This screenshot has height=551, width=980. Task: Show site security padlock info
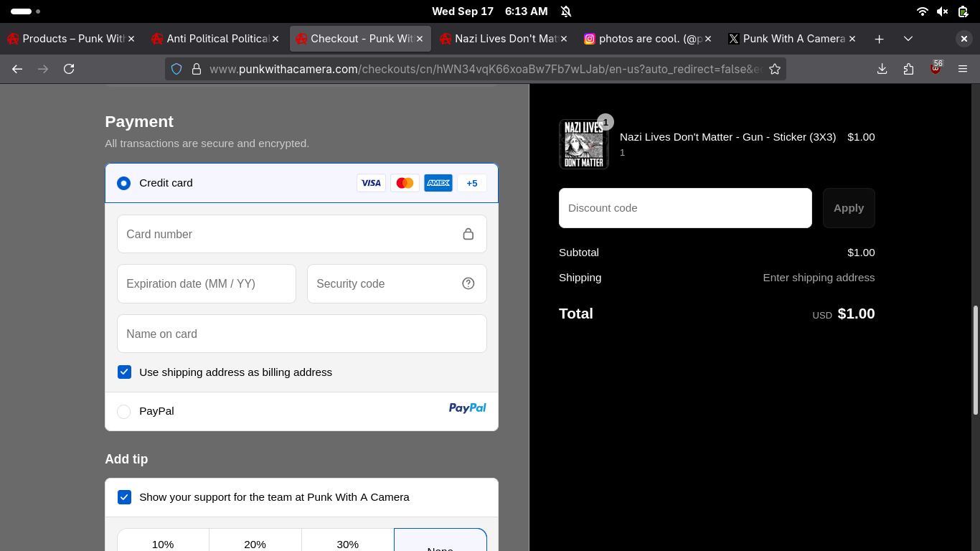[x=196, y=69]
